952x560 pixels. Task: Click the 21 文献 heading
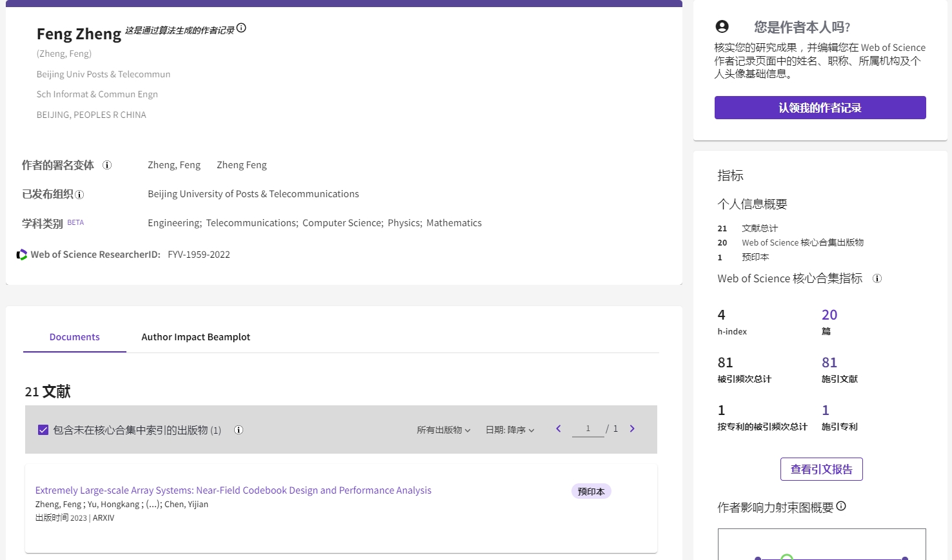tap(48, 391)
